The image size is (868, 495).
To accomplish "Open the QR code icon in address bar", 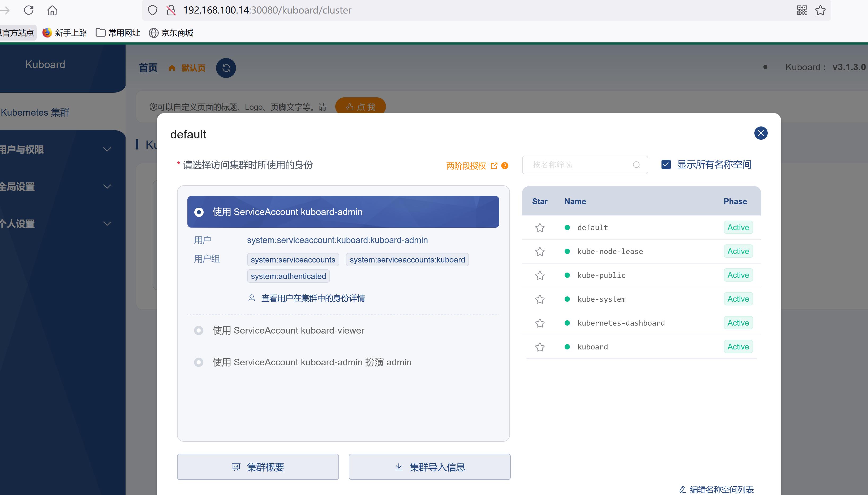I will click(x=802, y=11).
